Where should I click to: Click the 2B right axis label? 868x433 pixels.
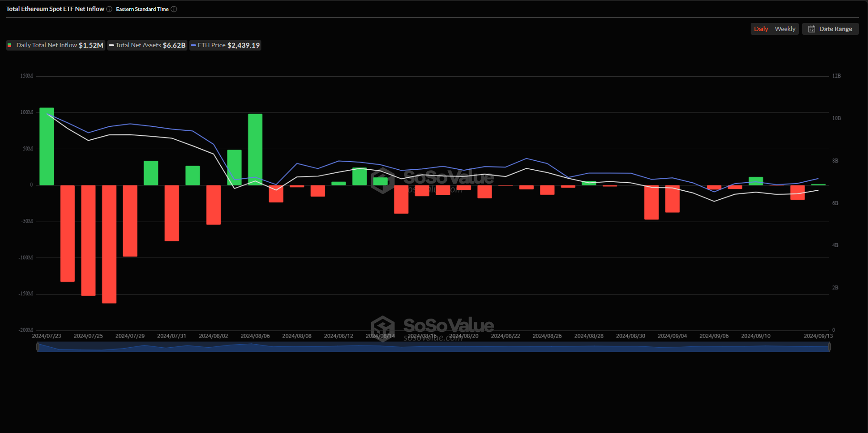coord(835,288)
